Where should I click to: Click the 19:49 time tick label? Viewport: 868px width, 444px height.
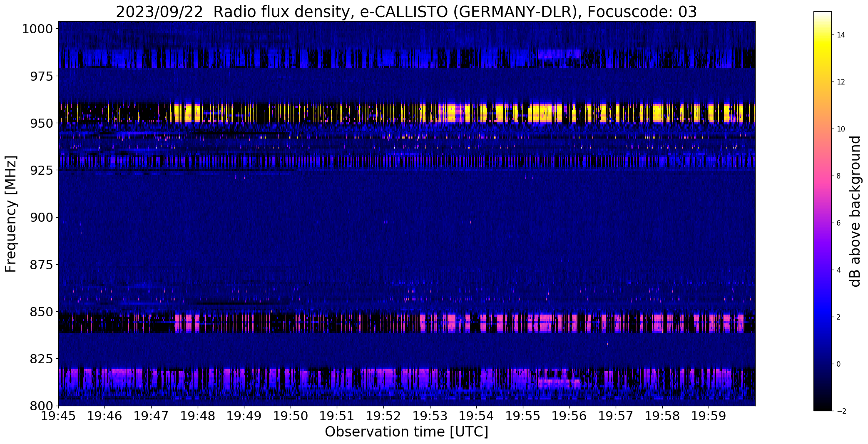pos(244,416)
